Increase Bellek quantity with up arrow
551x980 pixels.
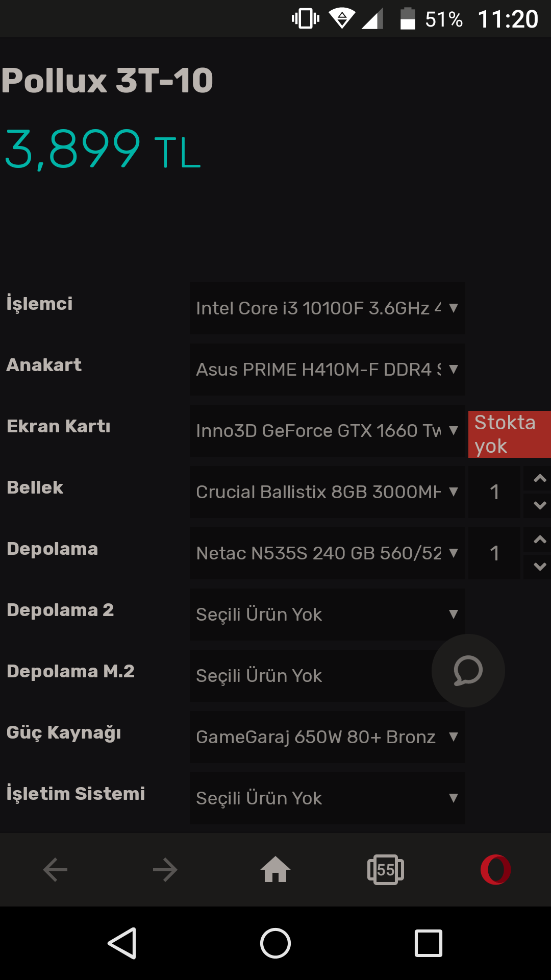(x=539, y=479)
